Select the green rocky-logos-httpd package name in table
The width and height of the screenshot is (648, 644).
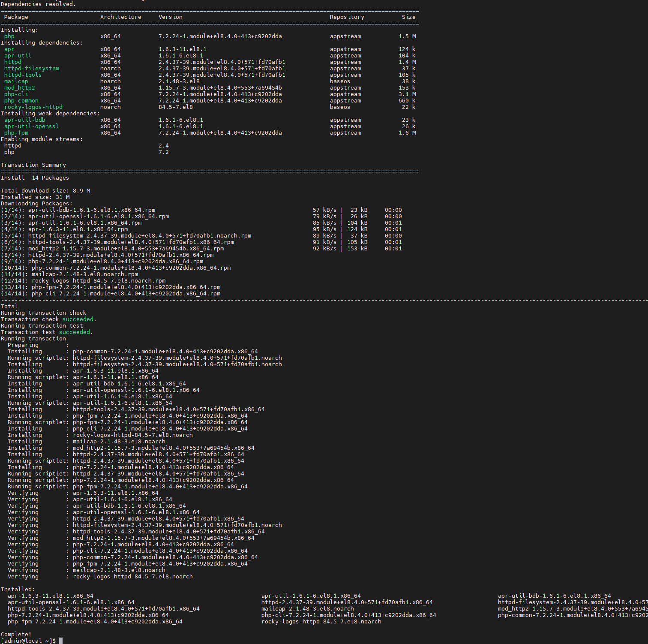[33, 107]
